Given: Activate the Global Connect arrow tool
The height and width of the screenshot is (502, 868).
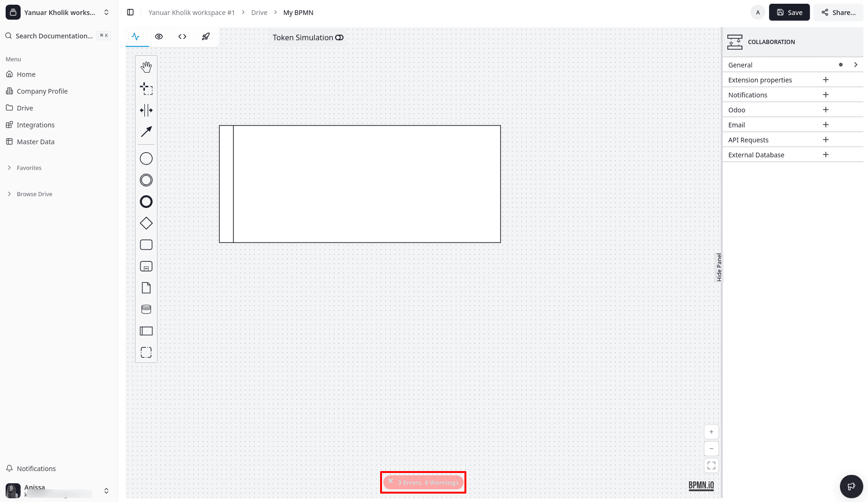Looking at the screenshot, I should (146, 132).
